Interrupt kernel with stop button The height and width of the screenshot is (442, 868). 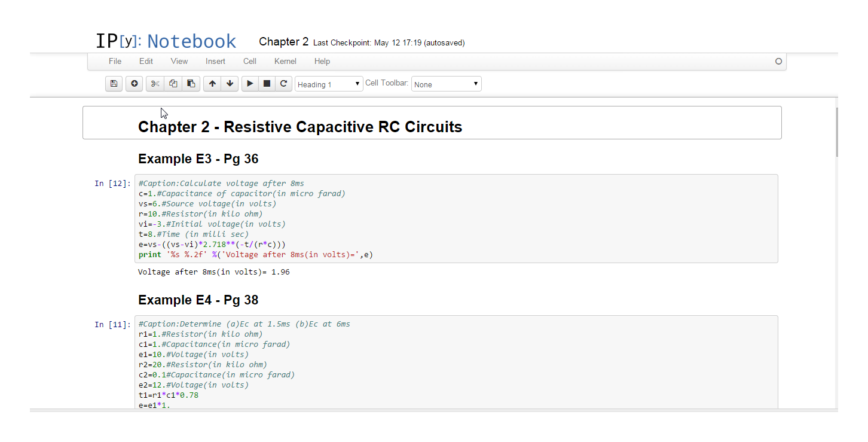click(267, 84)
